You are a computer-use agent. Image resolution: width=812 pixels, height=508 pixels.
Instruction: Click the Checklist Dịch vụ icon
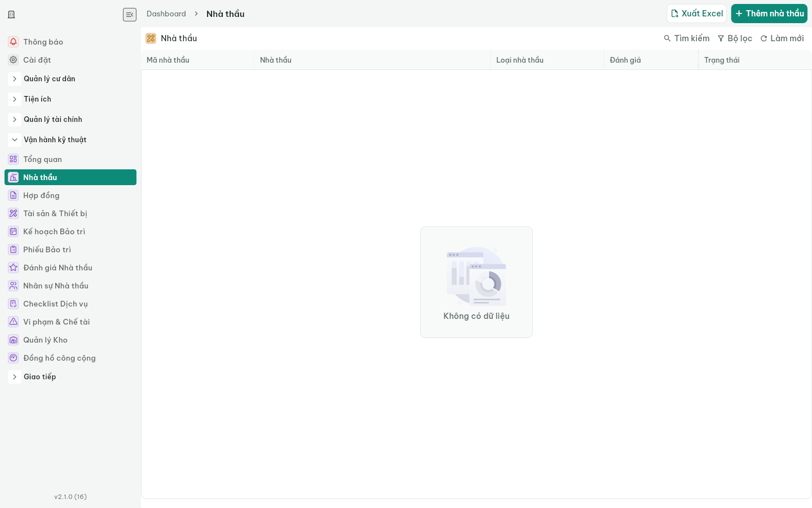tap(14, 304)
